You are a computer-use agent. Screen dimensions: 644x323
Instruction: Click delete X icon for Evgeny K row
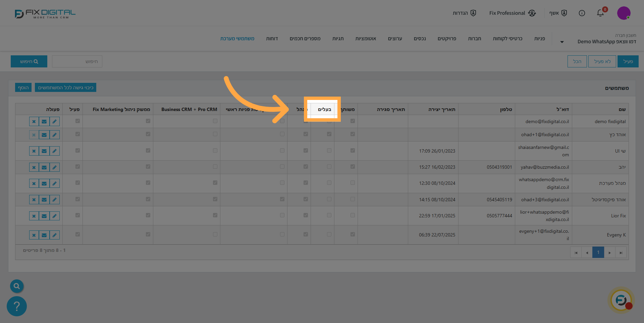(34, 235)
